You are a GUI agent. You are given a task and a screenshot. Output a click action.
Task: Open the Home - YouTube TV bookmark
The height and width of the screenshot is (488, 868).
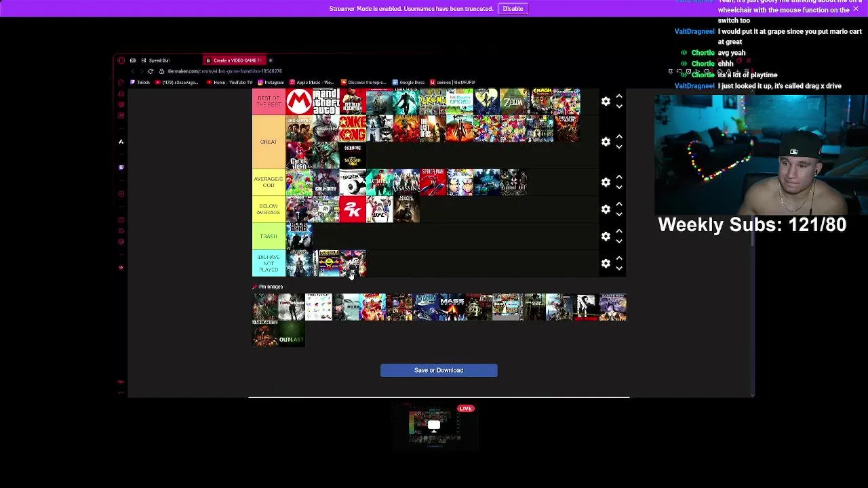(x=229, y=83)
